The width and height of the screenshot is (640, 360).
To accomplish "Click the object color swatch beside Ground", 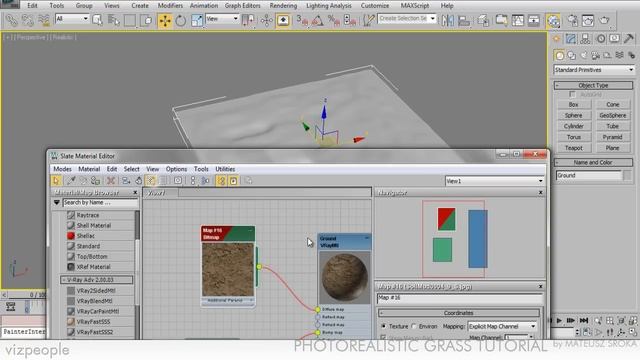I will pos(627,175).
